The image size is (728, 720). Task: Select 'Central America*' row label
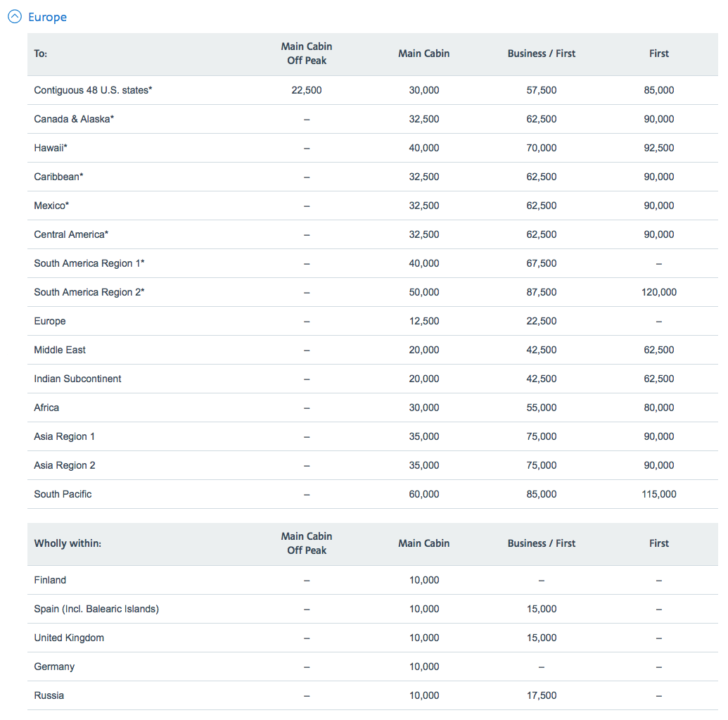pos(71,234)
